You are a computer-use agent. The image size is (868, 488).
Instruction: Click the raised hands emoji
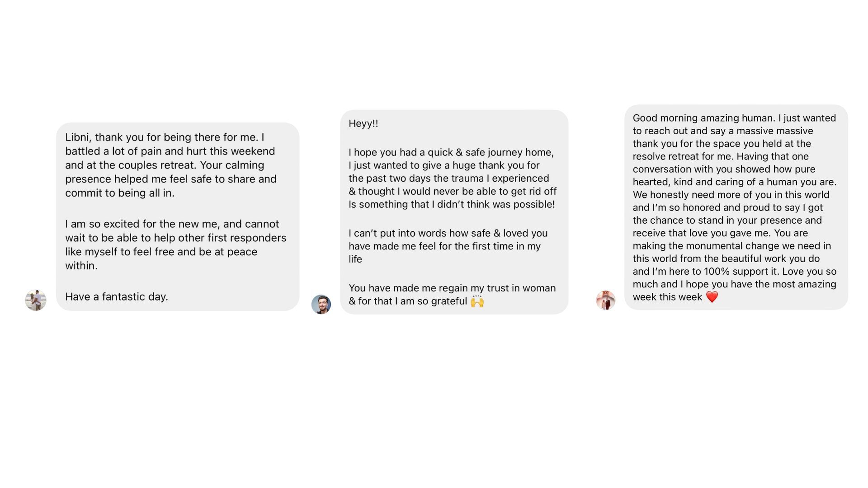pyautogui.click(x=477, y=301)
